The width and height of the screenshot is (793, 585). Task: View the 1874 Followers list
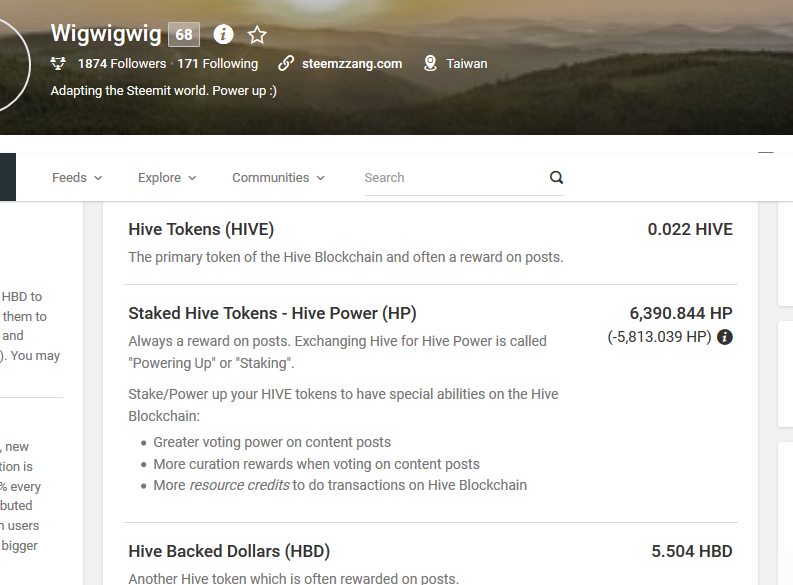coord(122,64)
